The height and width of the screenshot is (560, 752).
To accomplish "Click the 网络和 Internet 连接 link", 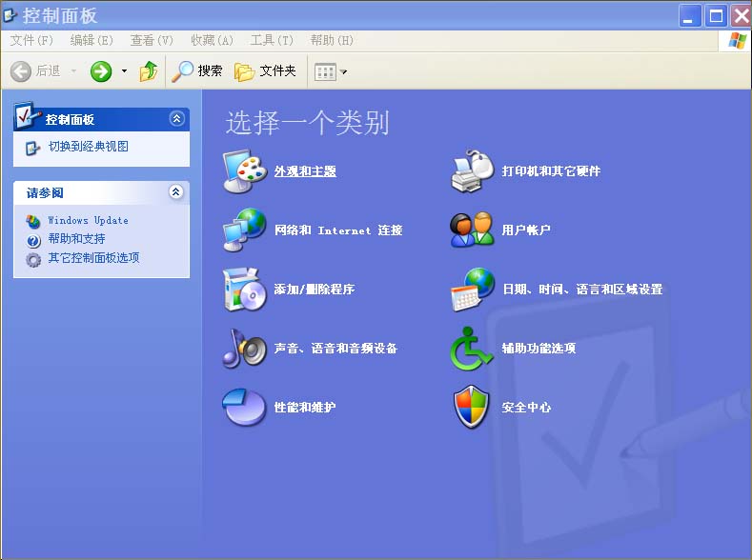I will coord(338,230).
